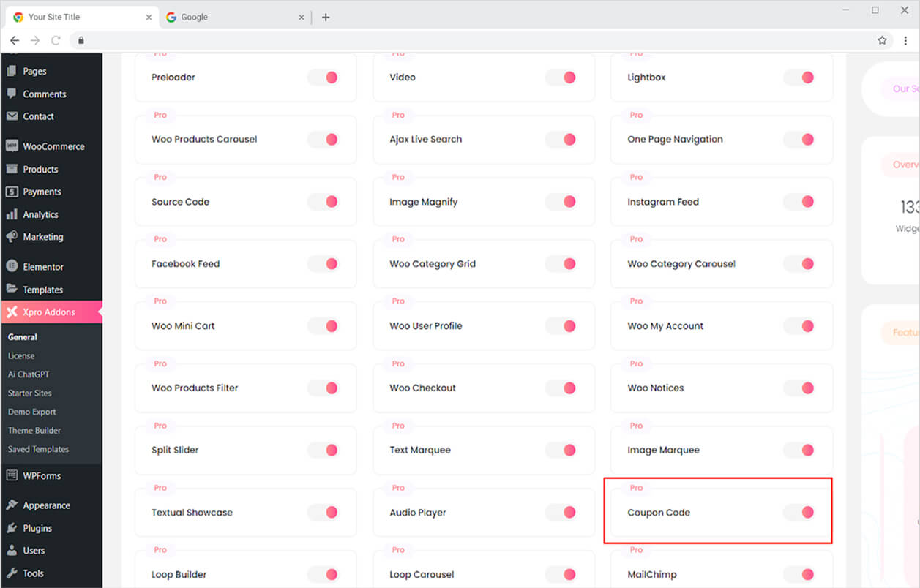Click the Templates folder icon
Viewport: 920px width, 588px height.
click(x=12, y=289)
